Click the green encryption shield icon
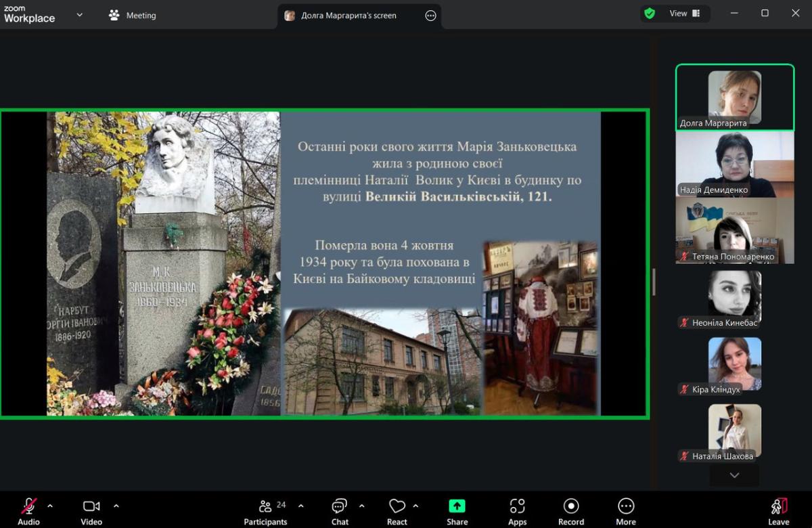This screenshot has height=528, width=812. click(x=650, y=14)
